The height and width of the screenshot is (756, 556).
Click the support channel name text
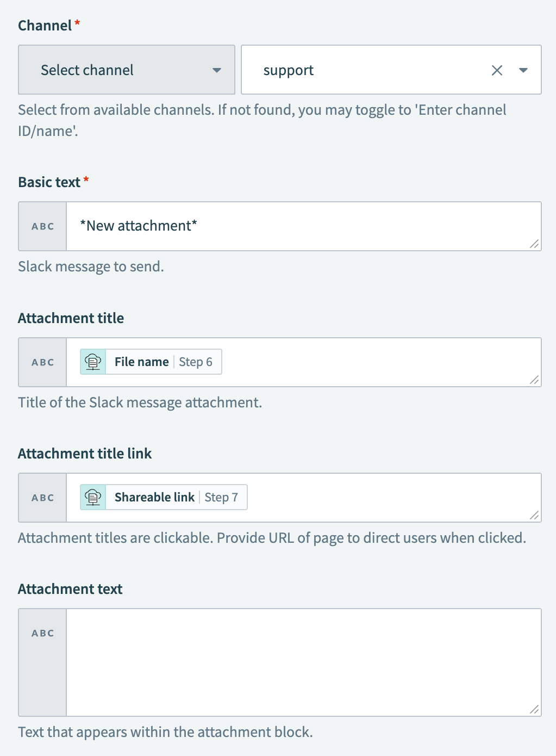click(x=288, y=70)
